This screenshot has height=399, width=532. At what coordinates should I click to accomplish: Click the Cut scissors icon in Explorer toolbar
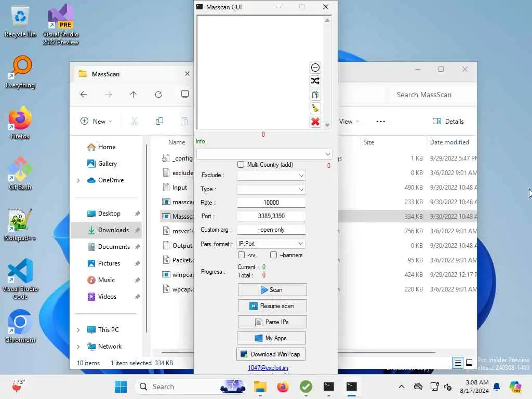click(x=135, y=121)
